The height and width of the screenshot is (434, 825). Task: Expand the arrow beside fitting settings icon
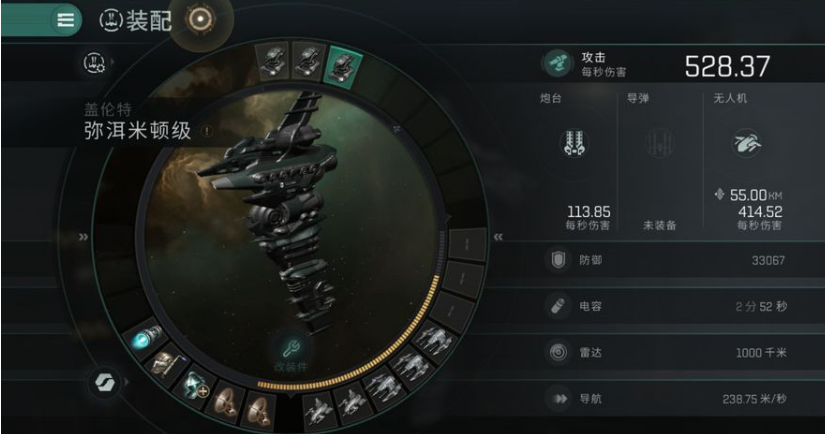pos(113,62)
